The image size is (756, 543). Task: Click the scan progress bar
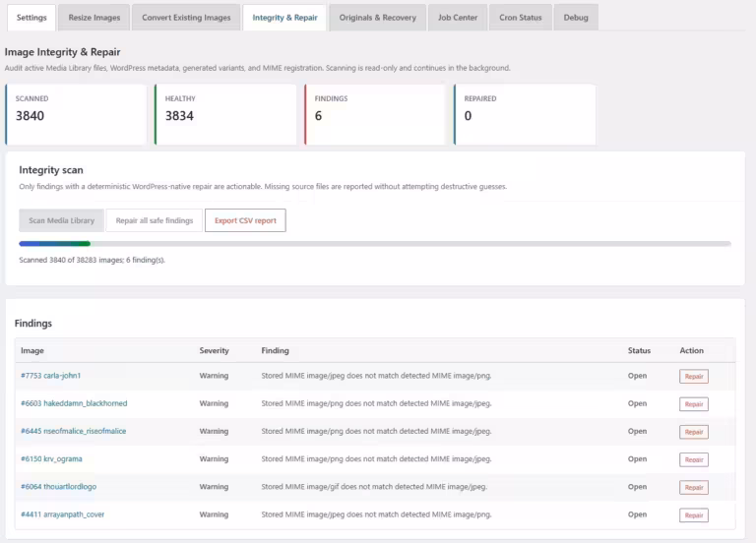(375, 244)
